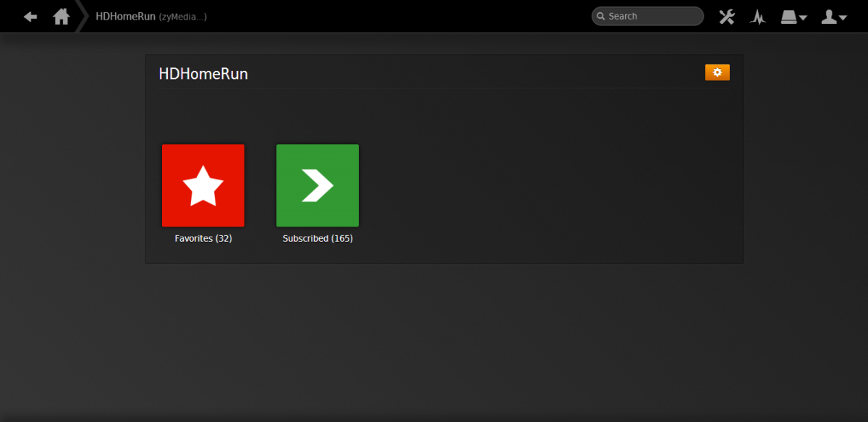The image size is (868, 422).
Task: Click the magnifier icon in search box
Action: point(601,17)
